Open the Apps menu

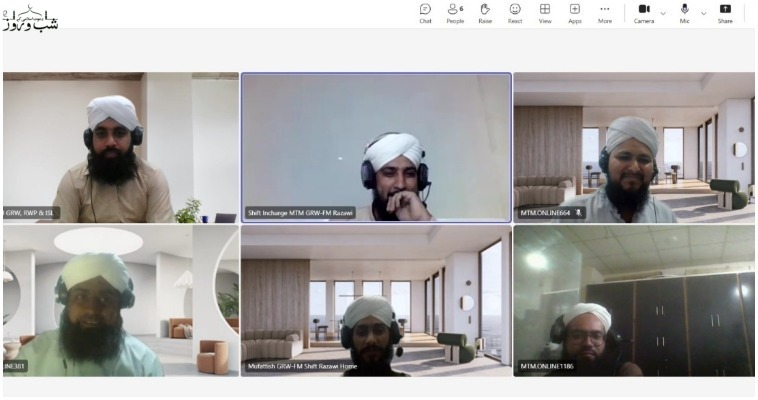575,12
